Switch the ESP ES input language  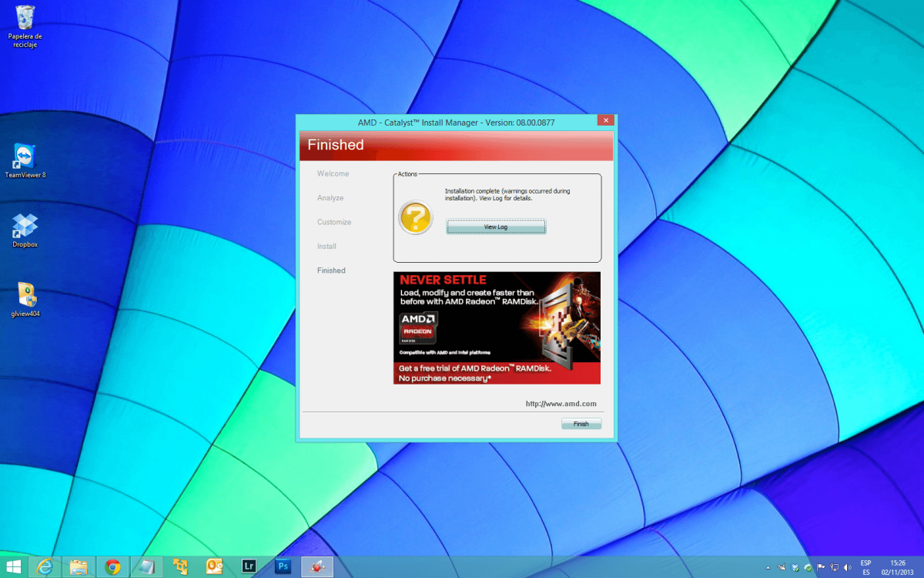866,567
